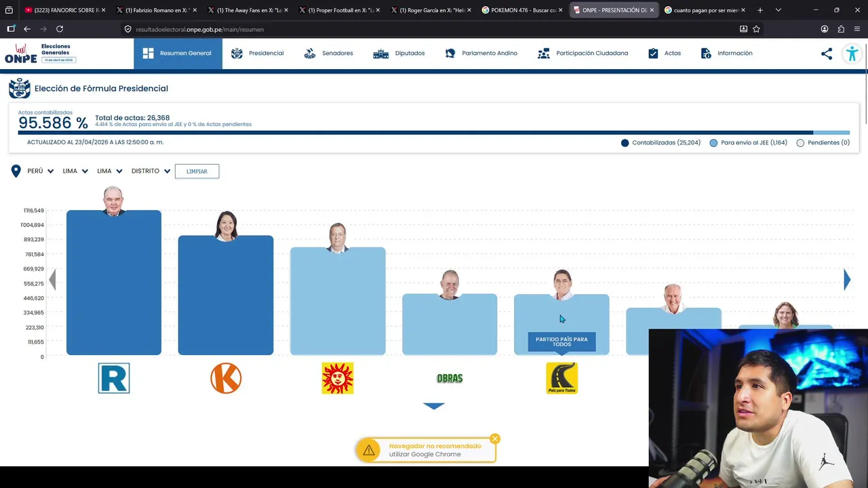Expand the second LIMA province dropdown
The height and width of the screenshot is (488, 868).
(110, 171)
